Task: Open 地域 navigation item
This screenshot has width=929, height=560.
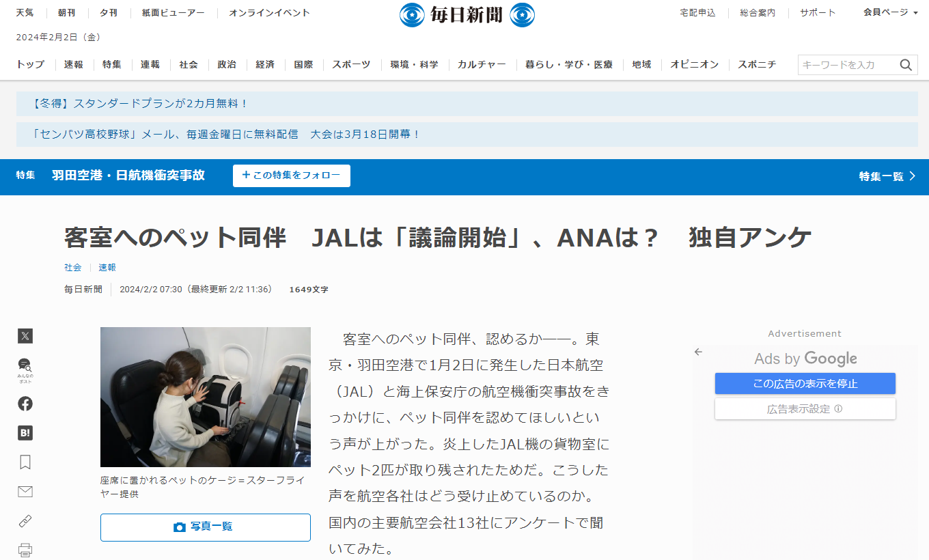Action: click(641, 64)
